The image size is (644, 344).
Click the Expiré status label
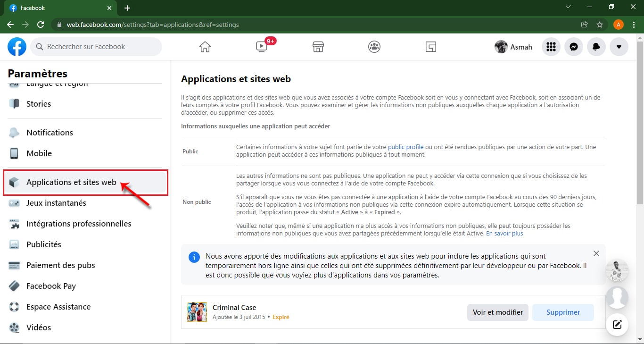pyautogui.click(x=281, y=317)
